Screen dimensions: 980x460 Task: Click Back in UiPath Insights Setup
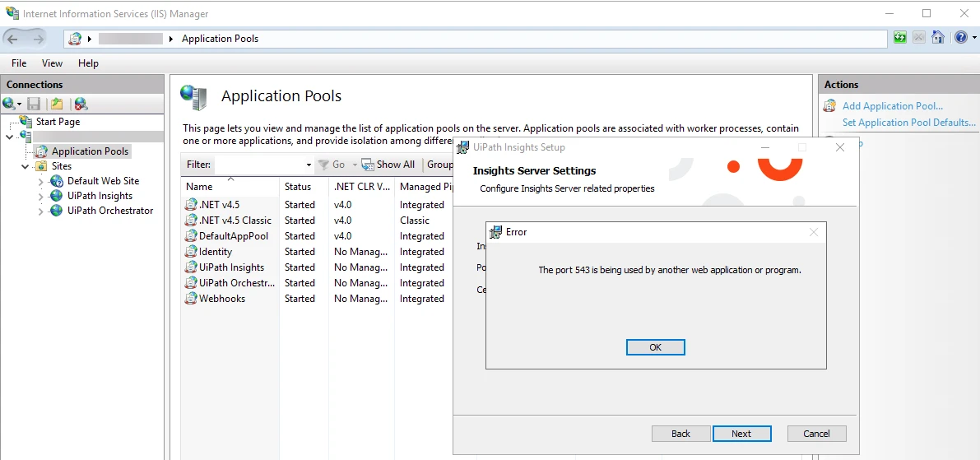[x=680, y=434]
